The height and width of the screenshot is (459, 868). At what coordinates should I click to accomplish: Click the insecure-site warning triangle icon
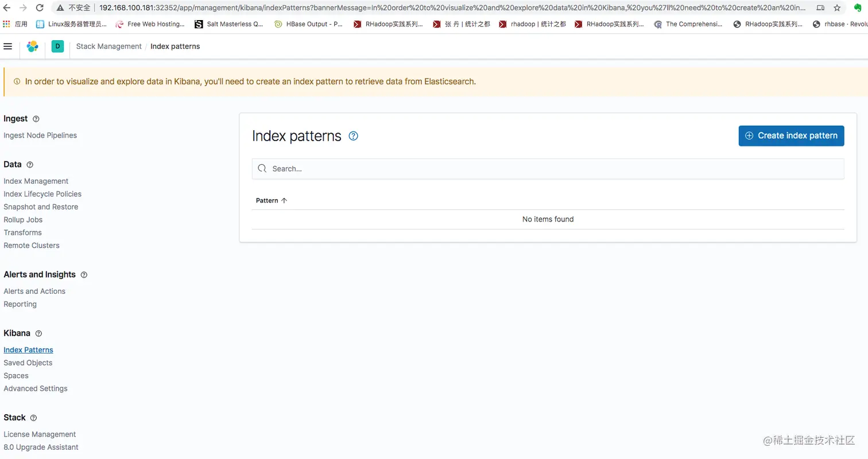60,8
